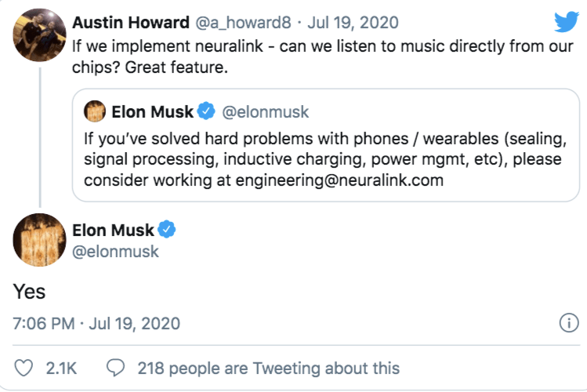Click the Elon Musk name in the quoted tweet
Viewport: 587px width, 392px height.
pyautogui.click(x=152, y=113)
